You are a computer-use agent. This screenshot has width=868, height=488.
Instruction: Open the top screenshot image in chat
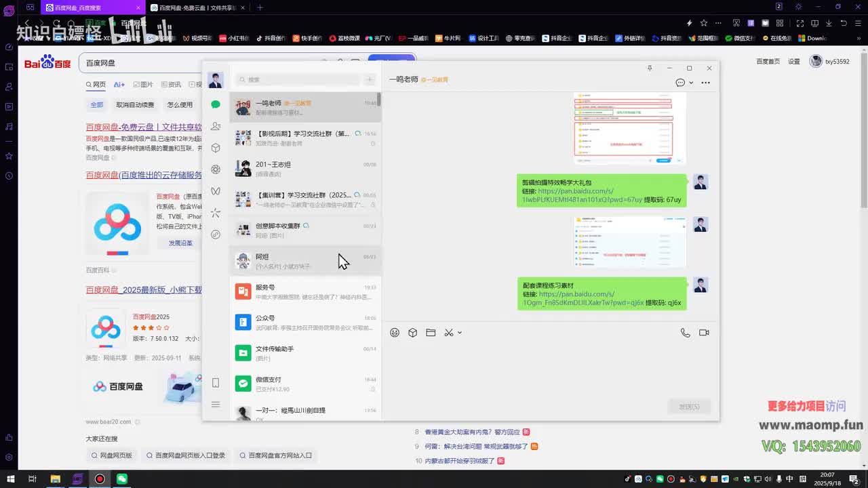(629, 128)
